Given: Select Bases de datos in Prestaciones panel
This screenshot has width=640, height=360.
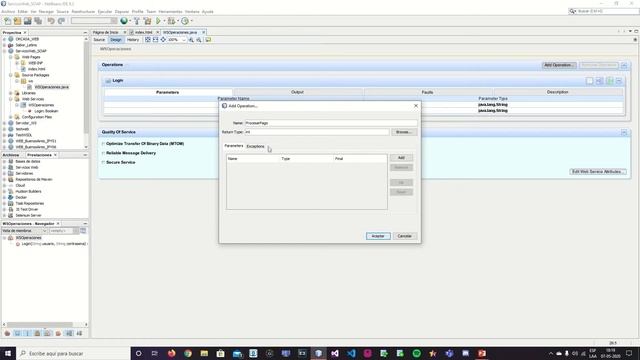Looking at the screenshot, I should coord(28,162).
